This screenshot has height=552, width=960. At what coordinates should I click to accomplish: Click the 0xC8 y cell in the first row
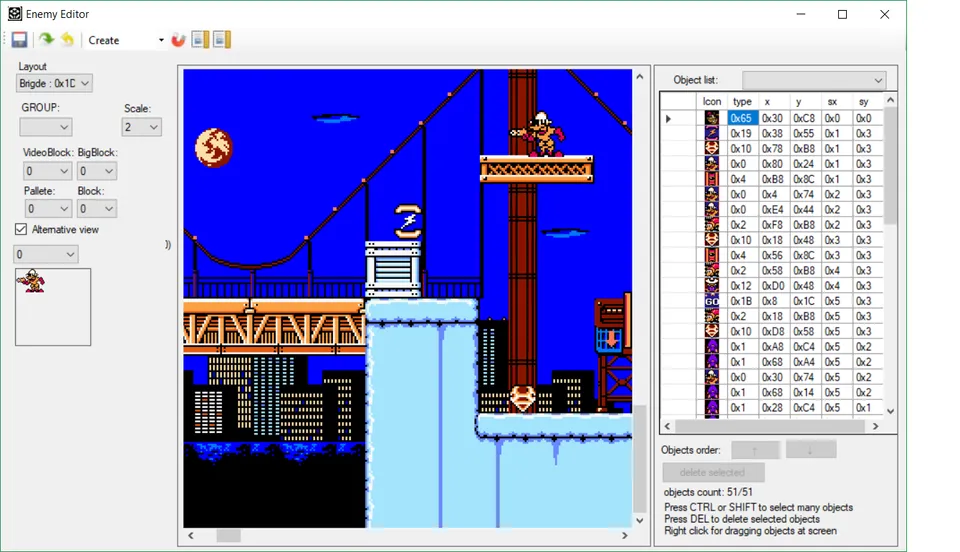pyautogui.click(x=804, y=118)
